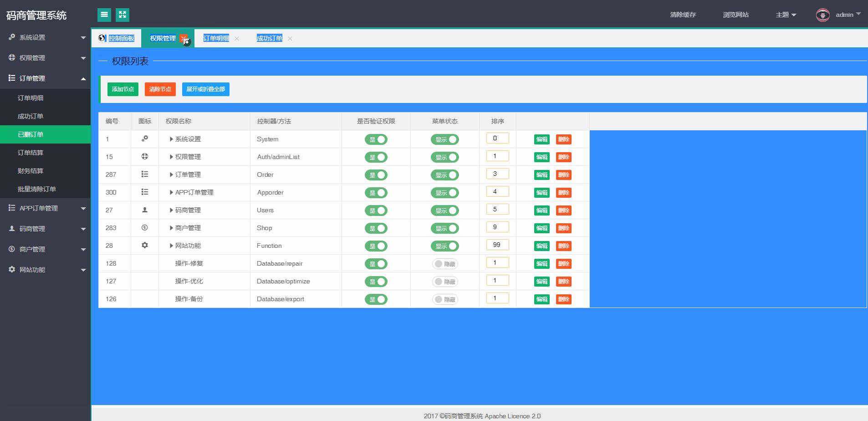The height and width of the screenshot is (421, 868).
Task: Close the 订单明细 tab with its X
Action: tap(237, 39)
